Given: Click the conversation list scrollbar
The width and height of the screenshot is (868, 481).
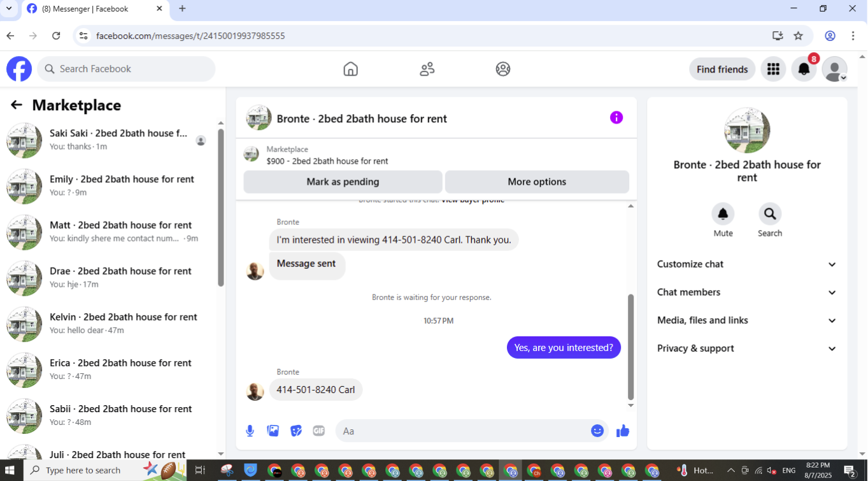Looking at the screenshot, I should pos(221,208).
